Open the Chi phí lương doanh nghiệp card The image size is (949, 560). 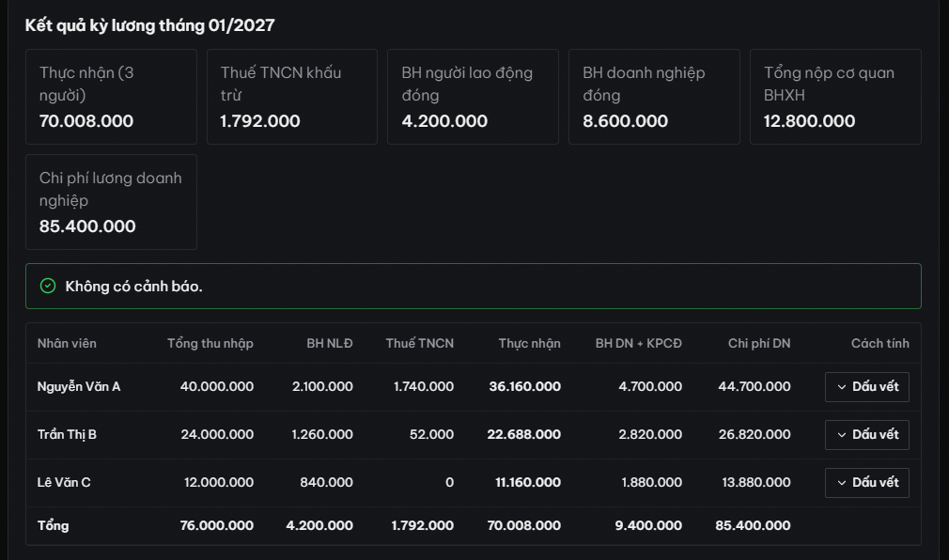pyautogui.click(x=112, y=202)
